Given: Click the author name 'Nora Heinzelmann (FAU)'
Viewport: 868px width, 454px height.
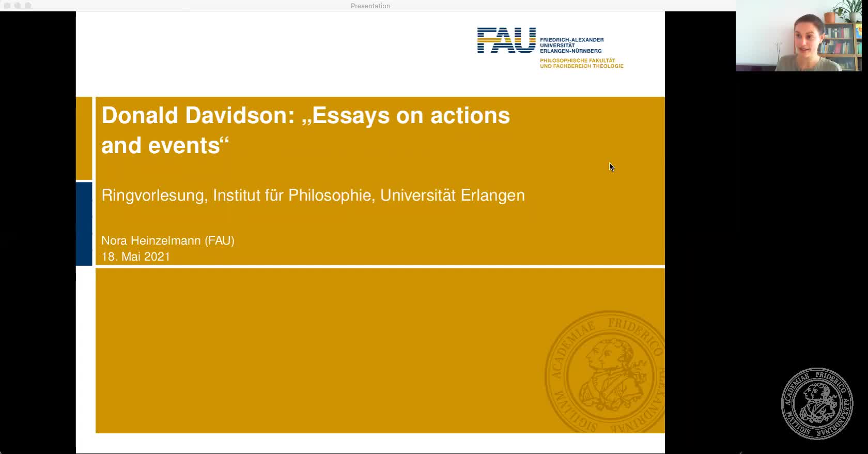Looking at the screenshot, I should point(168,240).
